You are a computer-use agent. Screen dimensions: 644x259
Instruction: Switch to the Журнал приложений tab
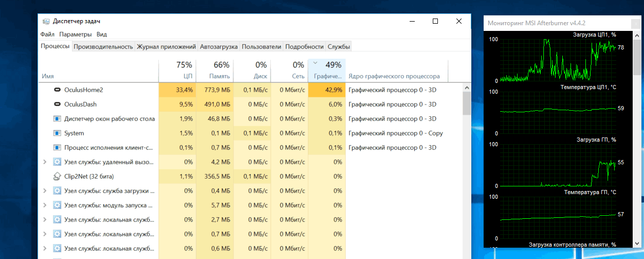point(166,46)
